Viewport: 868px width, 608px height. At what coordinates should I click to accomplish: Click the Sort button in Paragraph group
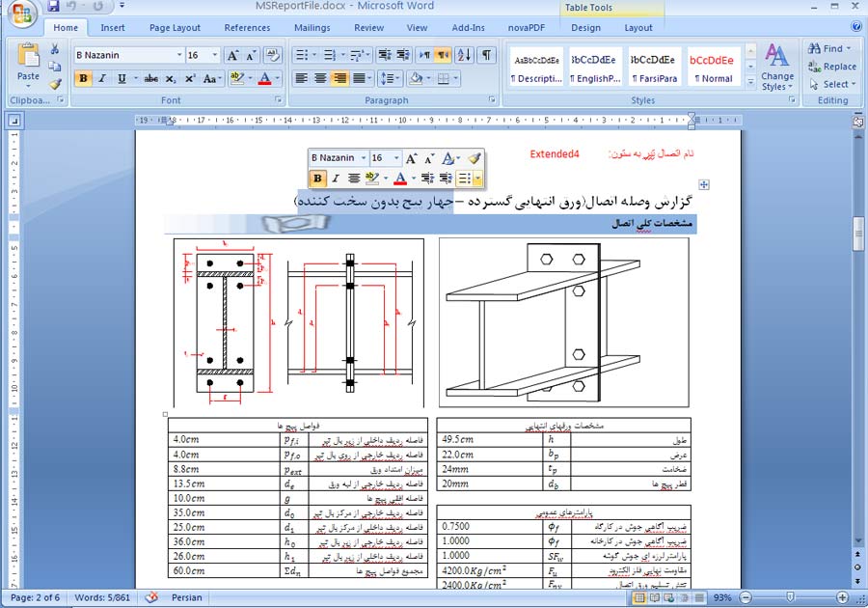click(464, 55)
